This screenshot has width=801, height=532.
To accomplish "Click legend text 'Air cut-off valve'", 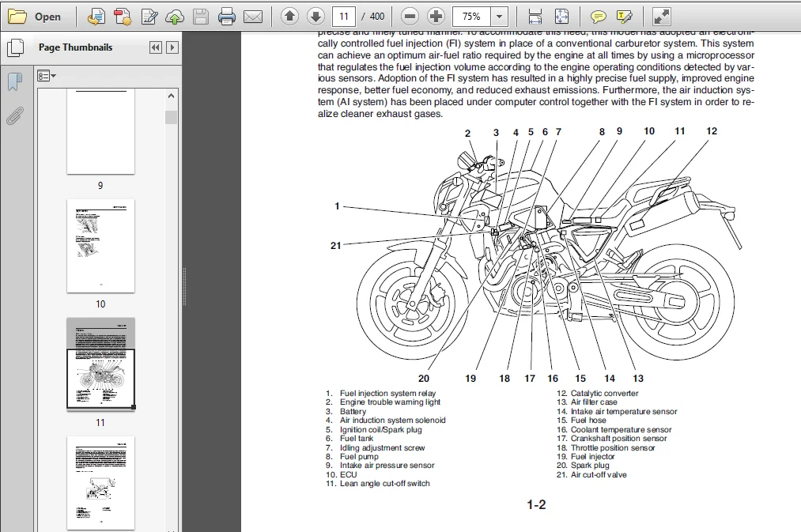I will tap(599, 475).
